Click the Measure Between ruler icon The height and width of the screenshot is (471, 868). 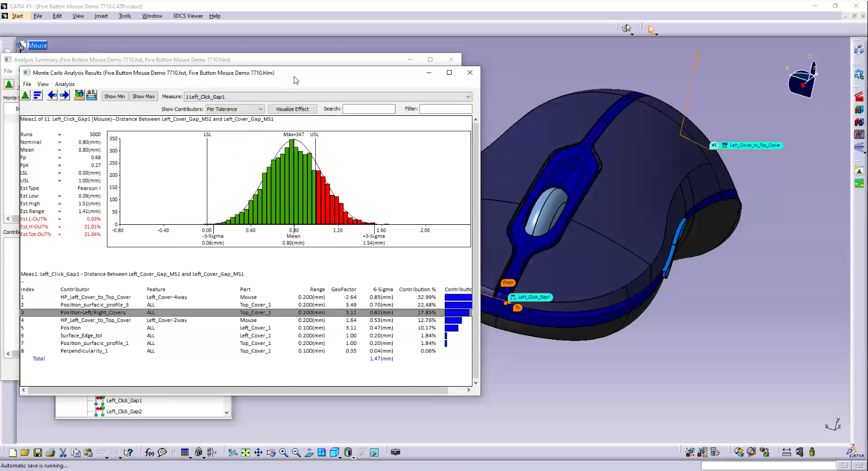click(x=786, y=452)
